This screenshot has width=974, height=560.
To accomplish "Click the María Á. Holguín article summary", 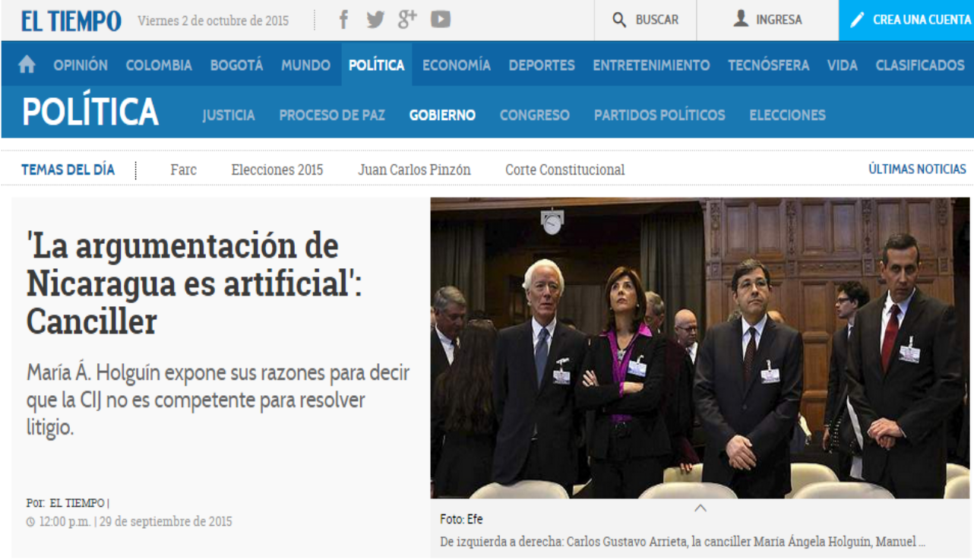I will (218, 400).
